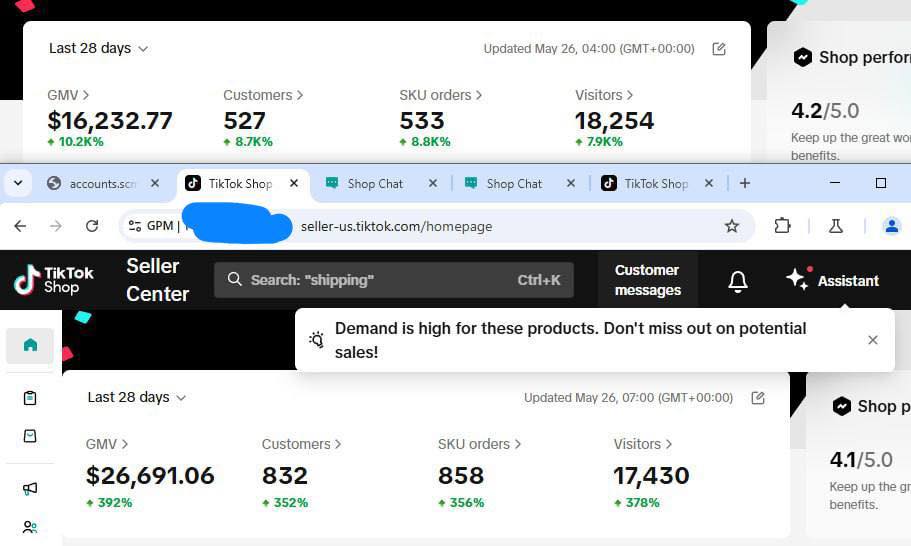Image resolution: width=911 pixels, height=546 pixels.
Task: Go forward in browser history
Action: (56, 226)
